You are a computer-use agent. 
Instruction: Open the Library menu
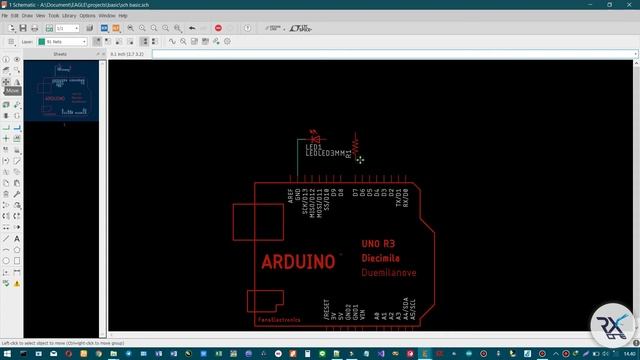click(x=69, y=16)
